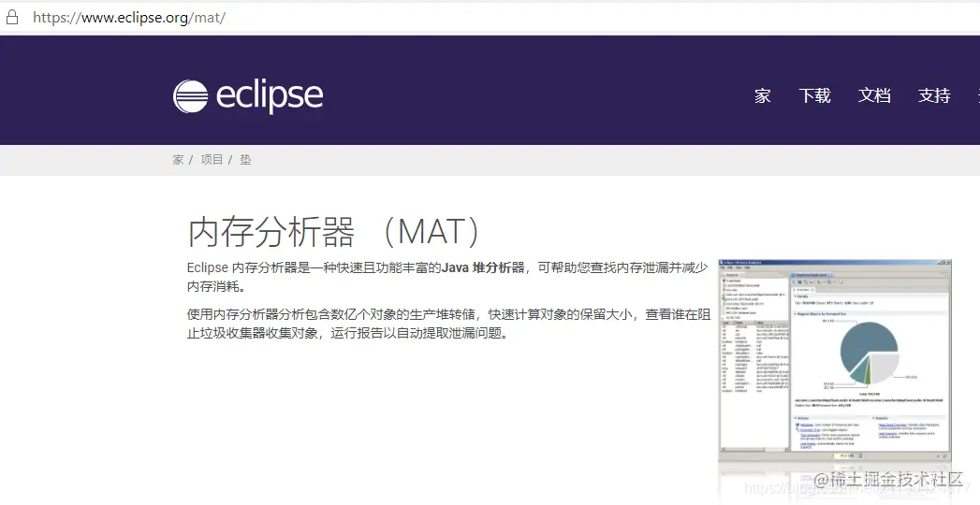Open the 下载 navigation menu
980x505 pixels.
(814, 95)
